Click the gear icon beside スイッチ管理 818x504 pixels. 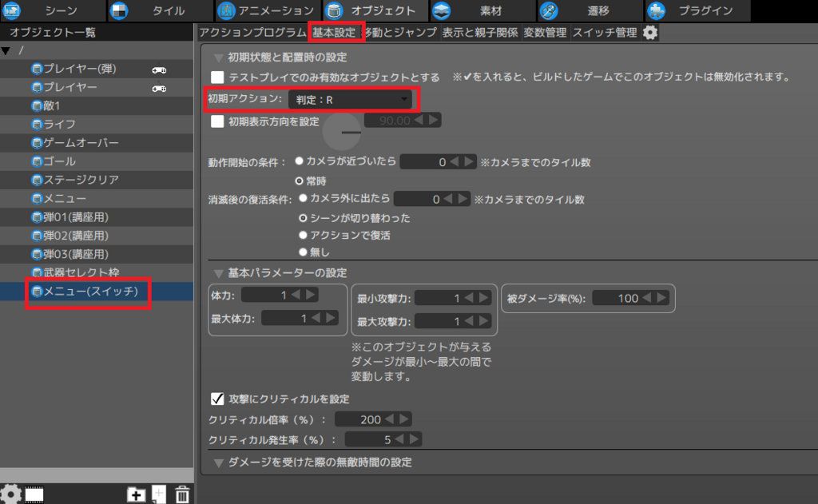pos(650,32)
